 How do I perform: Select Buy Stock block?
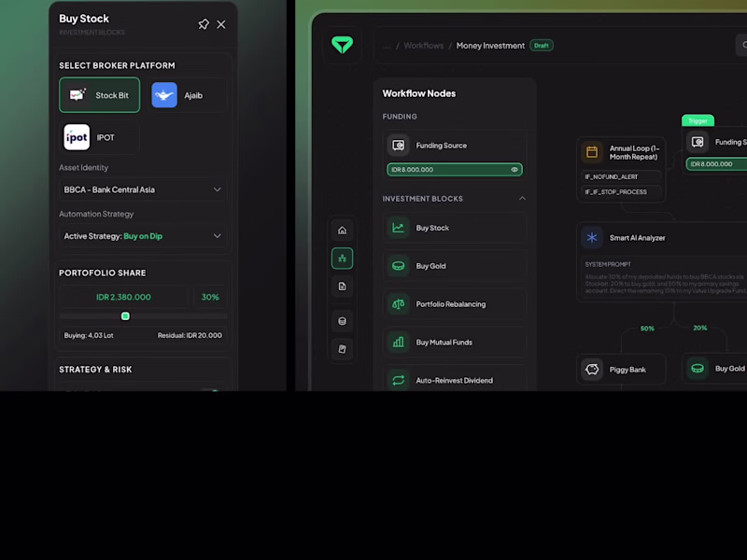click(455, 228)
